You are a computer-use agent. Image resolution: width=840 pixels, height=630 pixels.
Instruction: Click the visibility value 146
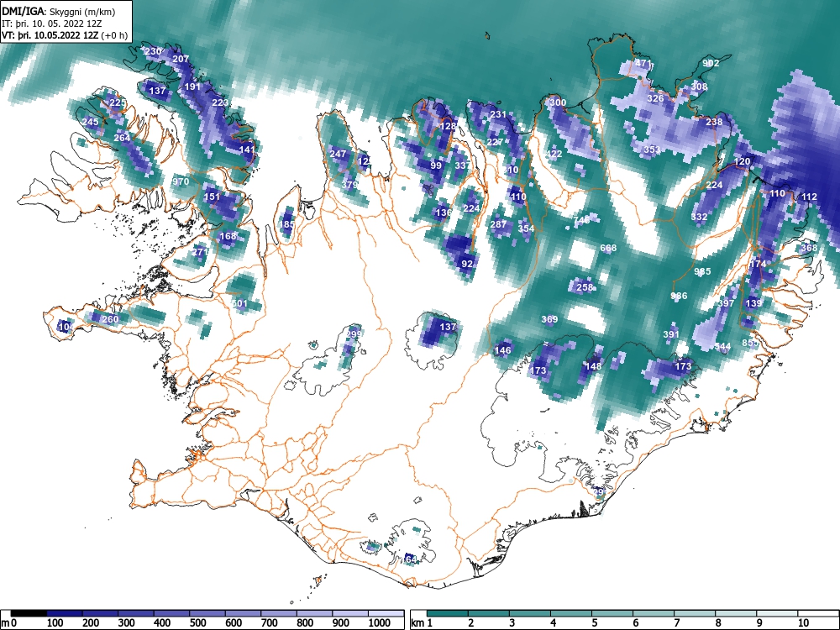coord(502,350)
